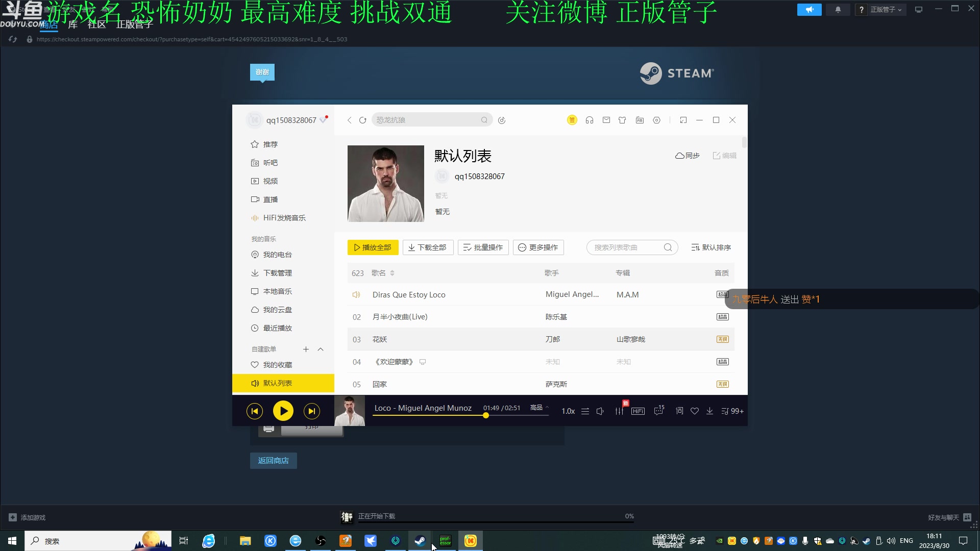Refresh the music player page
This screenshot has height=551, width=980.
363,120
